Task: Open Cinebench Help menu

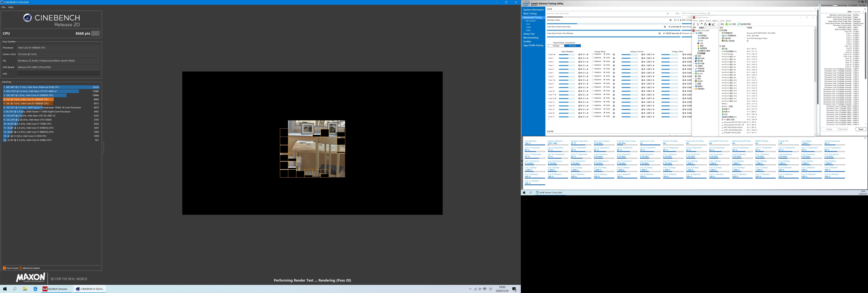Action: click(11, 7)
